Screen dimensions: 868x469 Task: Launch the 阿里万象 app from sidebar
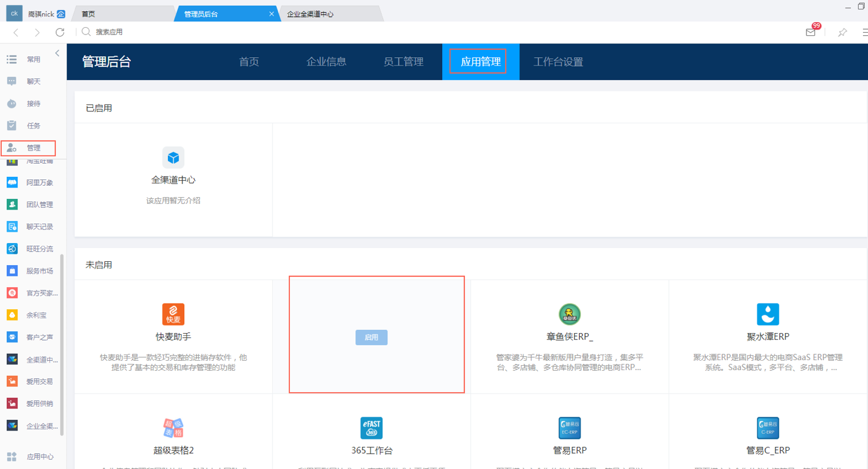coord(30,183)
